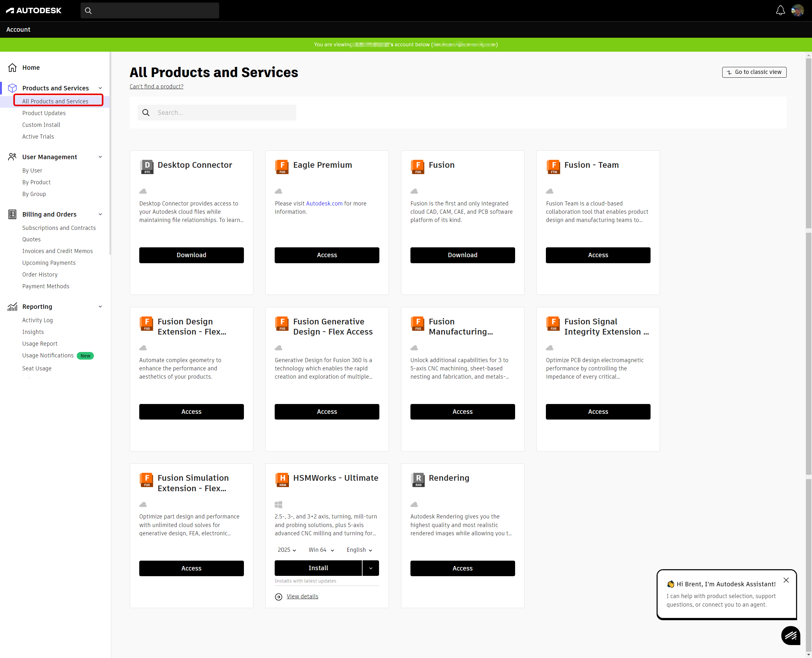Expand the Install button options arrow
Image resolution: width=812 pixels, height=658 pixels.
[x=370, y=568]
